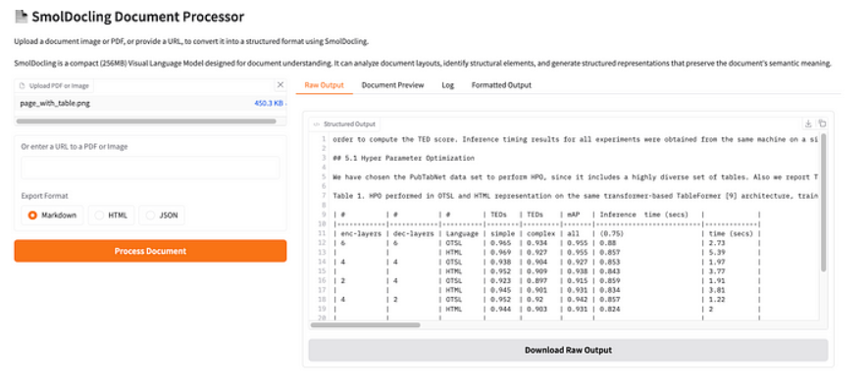This screenshot has width=868, height=388.
Task: Click the '## 5.1 Hyper Parameter Optimization' heading line
Action: pyautogui.click(x=403, y=158)
